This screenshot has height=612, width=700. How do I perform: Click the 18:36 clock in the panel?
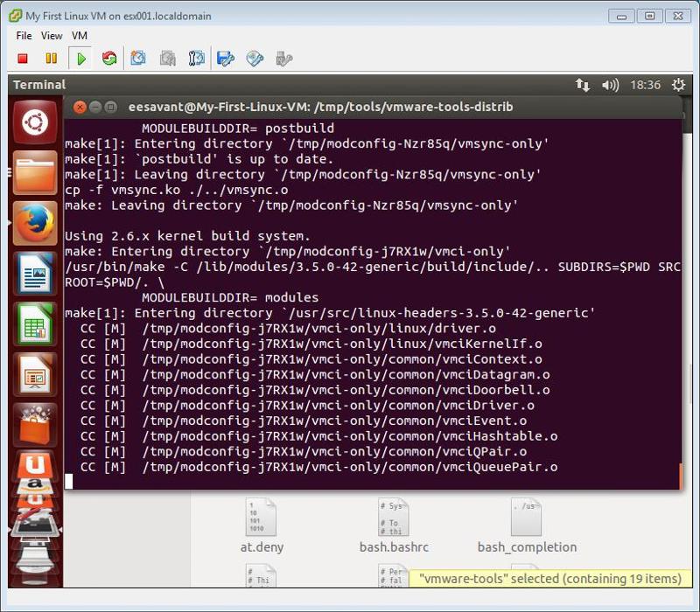tap(645, 85)
